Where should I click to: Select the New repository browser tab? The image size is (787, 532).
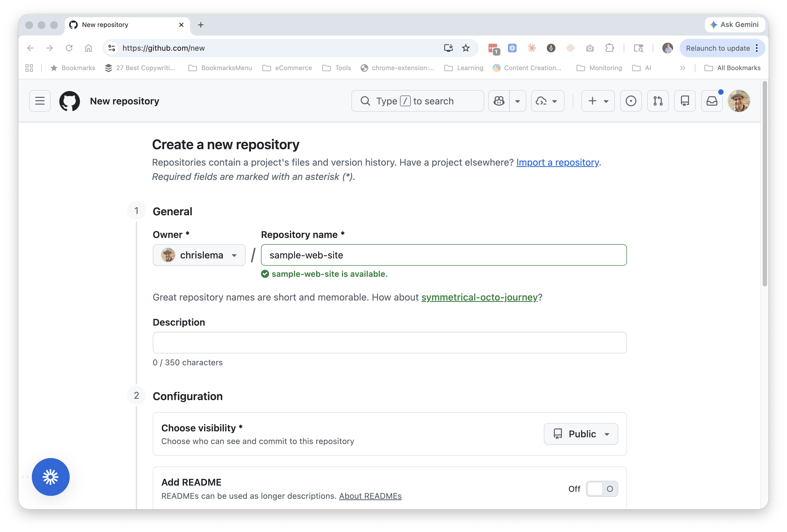tap(125, 25)
